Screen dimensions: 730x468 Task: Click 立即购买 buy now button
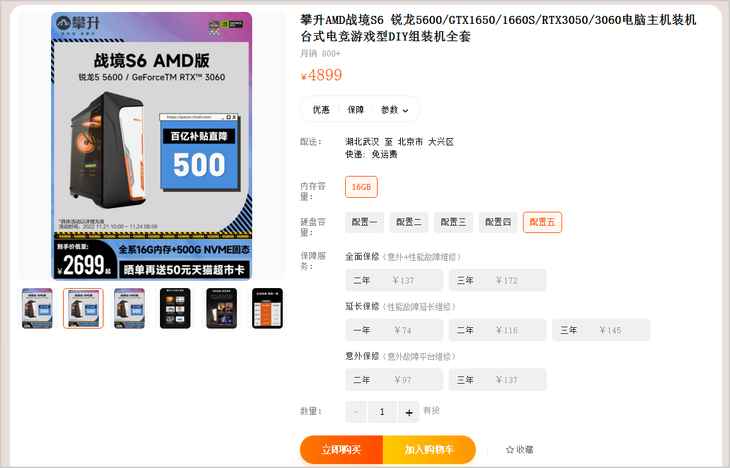(341, 449)
